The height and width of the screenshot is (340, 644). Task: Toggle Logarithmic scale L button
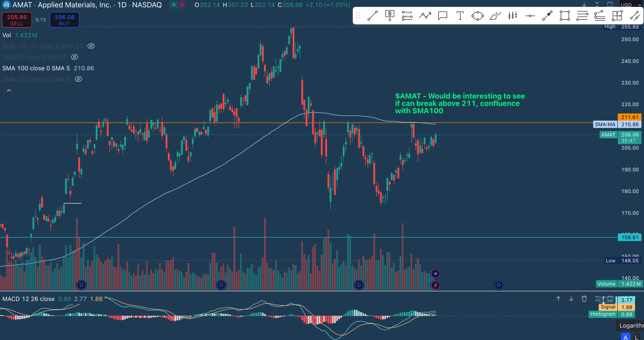point(637,336)
